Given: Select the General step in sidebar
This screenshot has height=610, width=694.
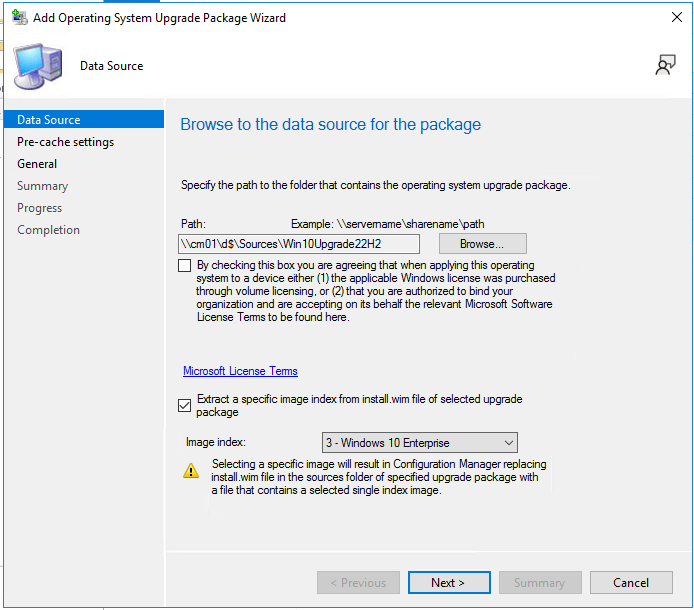Looking at the screenshot, I should point(37,164).
